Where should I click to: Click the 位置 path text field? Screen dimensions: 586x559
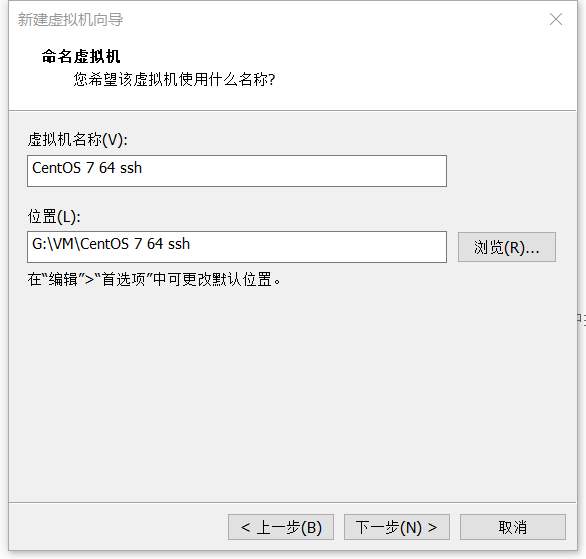[x=237, y=247]
